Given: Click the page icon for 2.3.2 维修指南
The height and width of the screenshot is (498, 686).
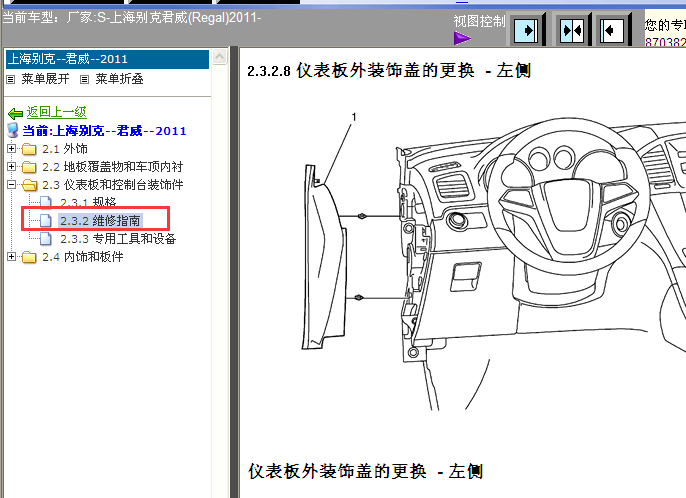Looking at the screenshot, I should [x=46, y=221].
